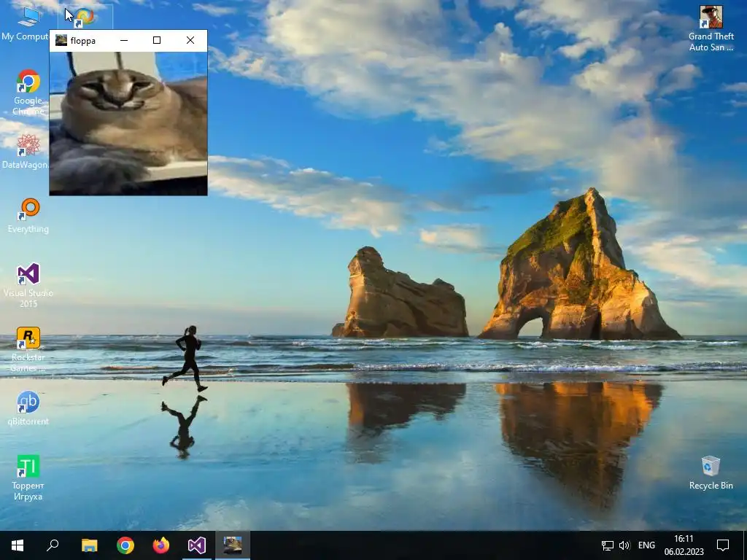
Task: Switch to Visual Studio in the taskbar
Action: click(197, 545)
